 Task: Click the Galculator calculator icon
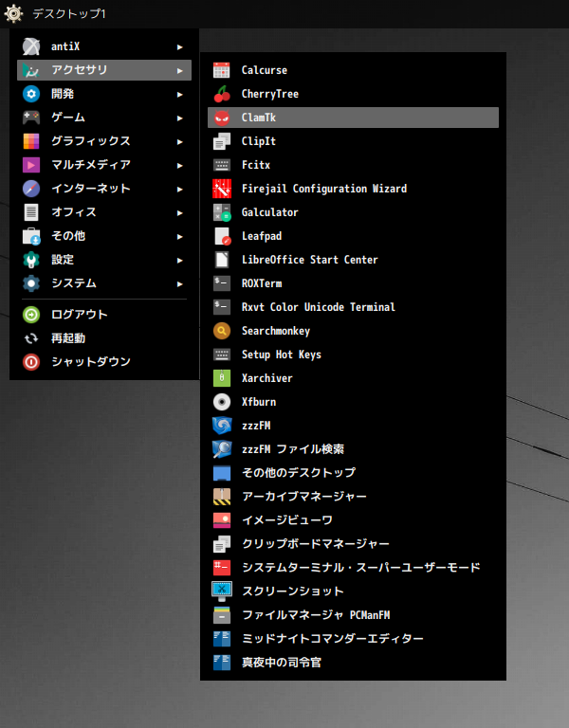tap(222, 212)
